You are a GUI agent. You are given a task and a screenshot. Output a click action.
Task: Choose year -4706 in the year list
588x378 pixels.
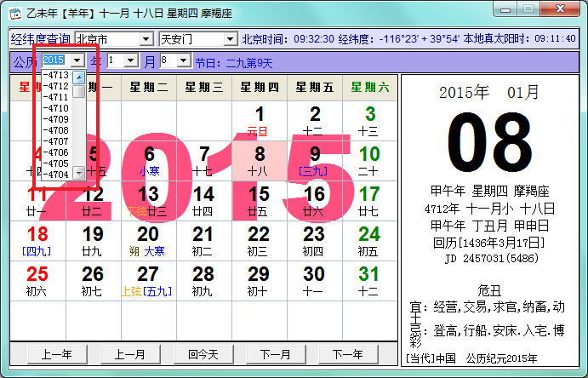(x=56, y=152)
